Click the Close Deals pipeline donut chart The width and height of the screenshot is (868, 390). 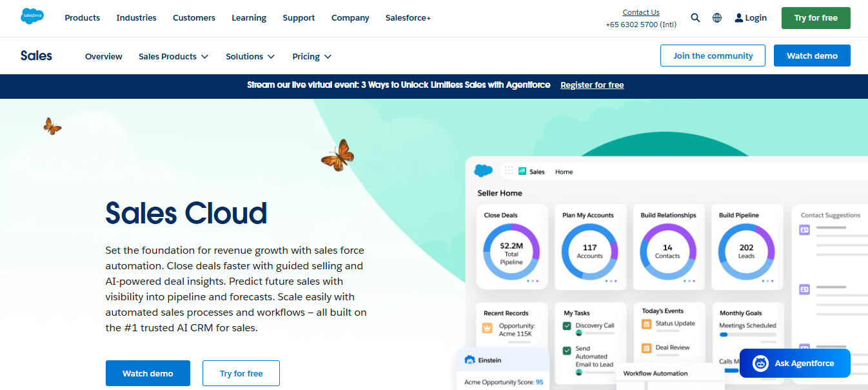[x=511, y=253]
